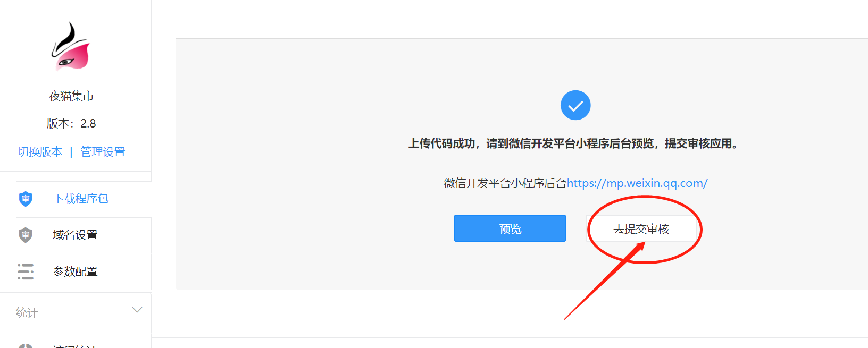Click the blue shield icon beside 下载程序包
Viewport: 868px width, 348px height.
(26, 199)
